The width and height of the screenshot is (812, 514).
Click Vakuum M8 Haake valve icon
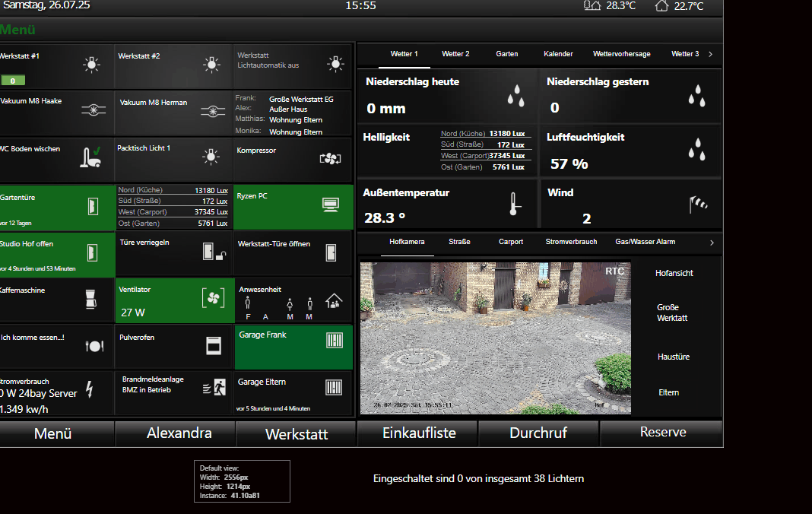point(94,109)
